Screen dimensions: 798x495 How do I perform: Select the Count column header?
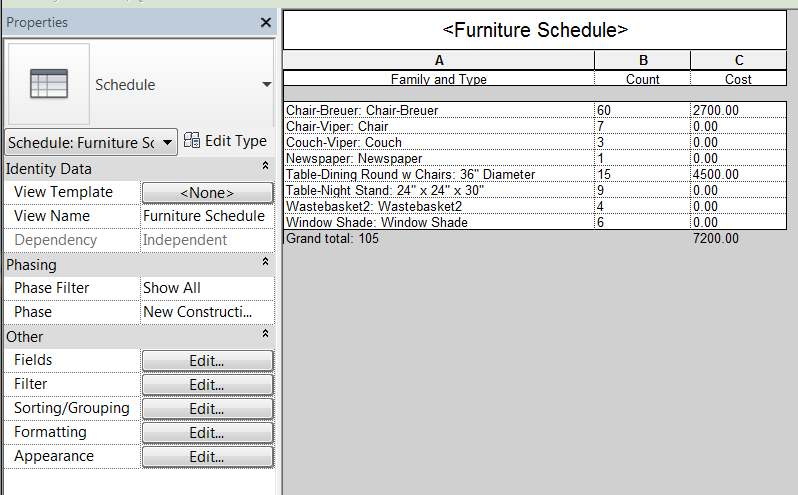[x=642, y=78]
